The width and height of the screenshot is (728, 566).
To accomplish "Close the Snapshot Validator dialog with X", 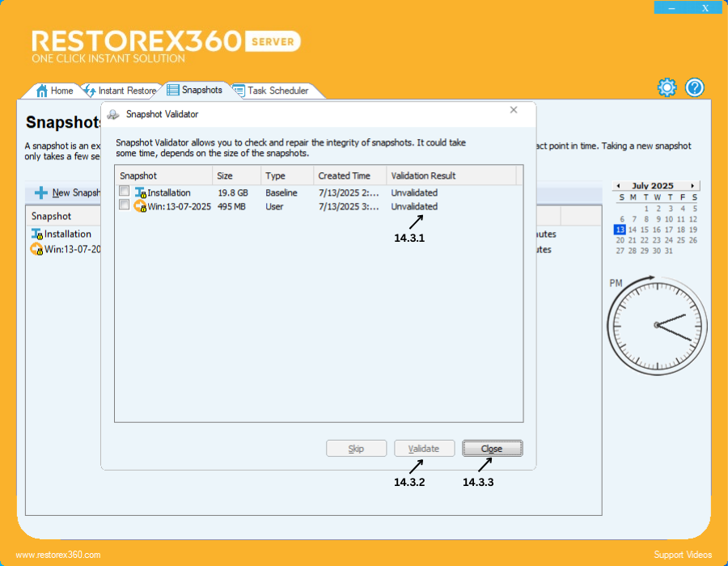I will click(x=514, y=110).
